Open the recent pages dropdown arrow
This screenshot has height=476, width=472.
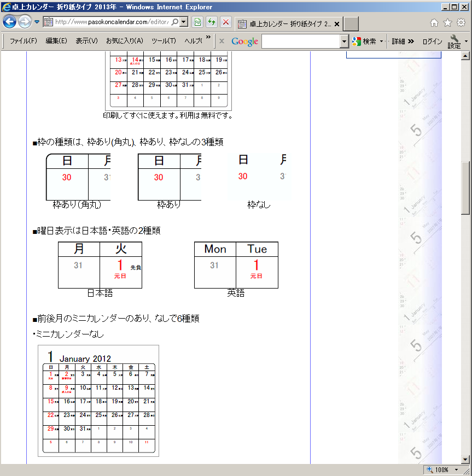[37, 22]
